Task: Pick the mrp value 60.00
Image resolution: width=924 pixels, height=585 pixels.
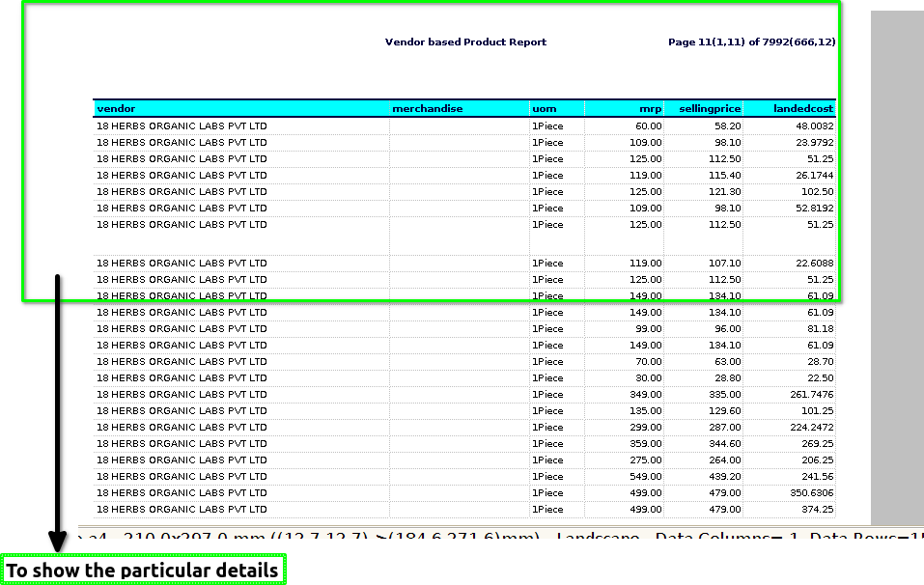Action: 648,126
